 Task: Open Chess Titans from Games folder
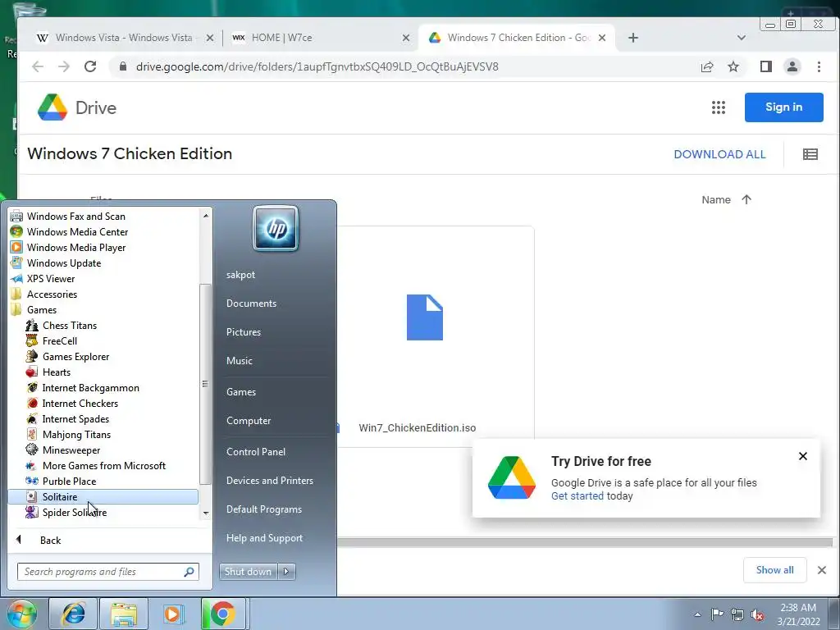tap(70, 325)
